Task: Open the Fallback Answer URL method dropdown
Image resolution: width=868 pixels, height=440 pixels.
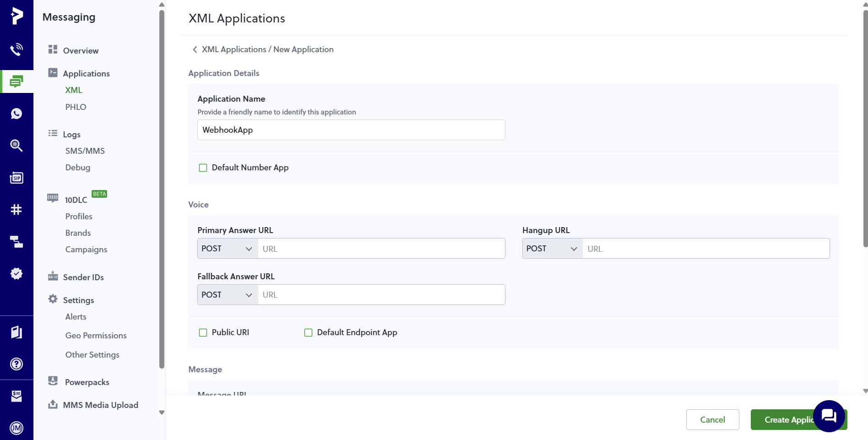Action: pos(228,295)
